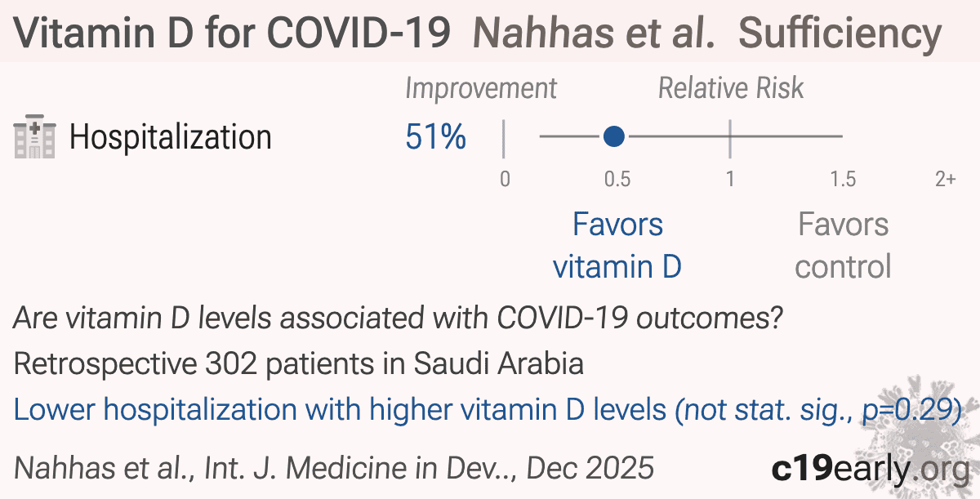The image size is (980, 499).
Task: Click the 1.5 axis tick label
Action: point(843,179)
